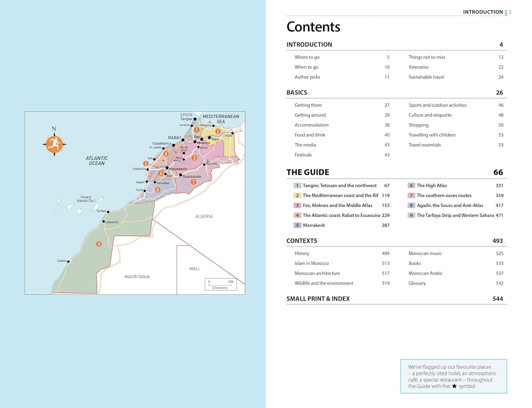Select the 'Accommodation' entry
Screen dimensions: 532x408
pyautogui.click(x=311, y=125)
